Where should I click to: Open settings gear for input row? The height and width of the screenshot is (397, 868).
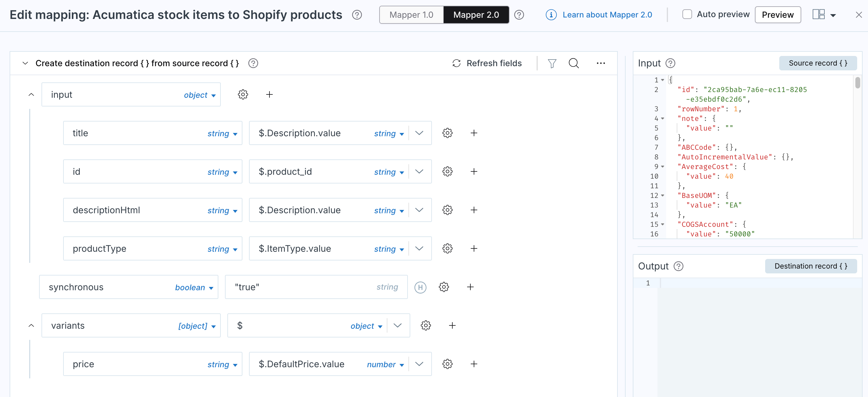coord(243,95)
